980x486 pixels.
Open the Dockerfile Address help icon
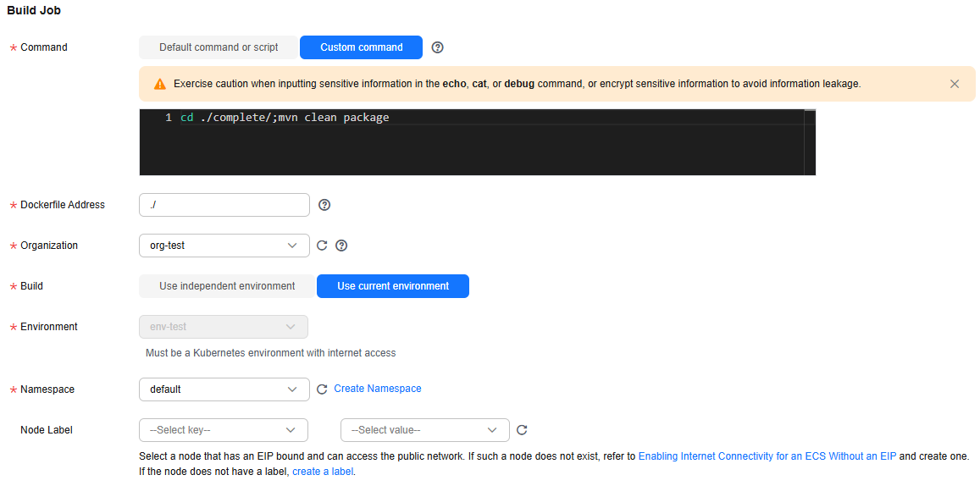pyautogui.click(x=324, y=205)
